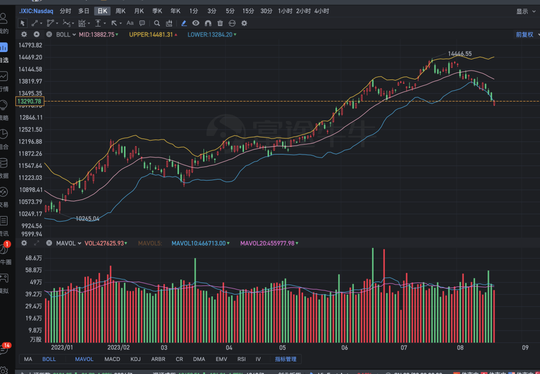Viewport: 540px width, 374px height.
Task: Click the 10265.04 low price marker
Action: [x=87, y=219]
